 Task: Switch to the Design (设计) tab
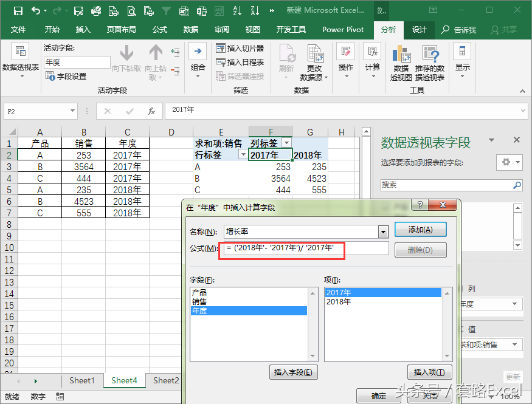pos(420,30)
